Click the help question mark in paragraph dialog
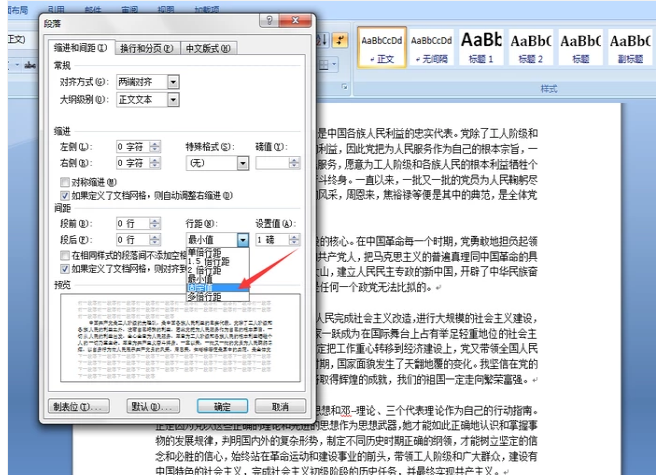This screenshot has height=475, width=656. 269,20
